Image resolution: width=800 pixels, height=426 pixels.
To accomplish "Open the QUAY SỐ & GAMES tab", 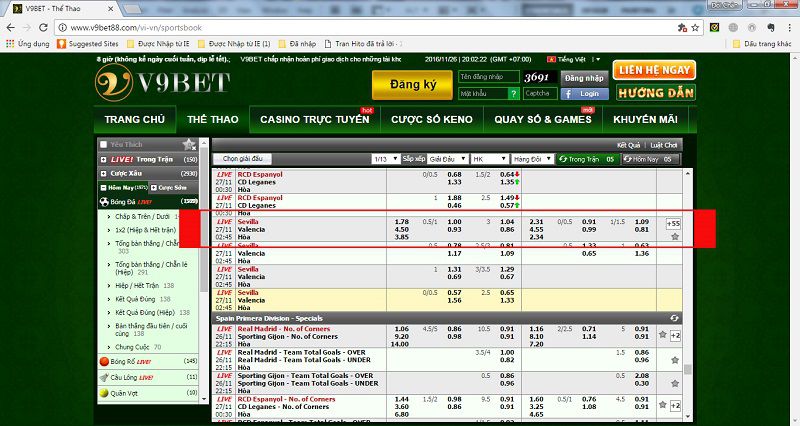I will [543, 119].
